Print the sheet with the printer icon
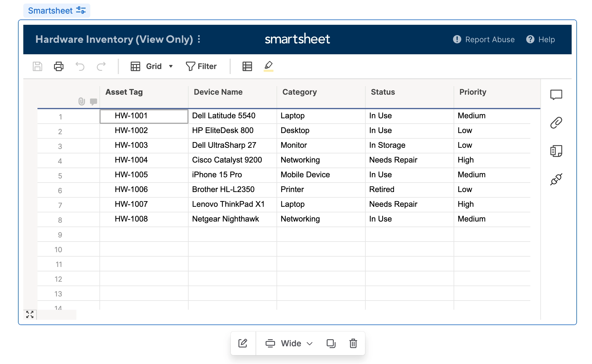This screenshot has width=592, height=364. [x=59, y=66]
